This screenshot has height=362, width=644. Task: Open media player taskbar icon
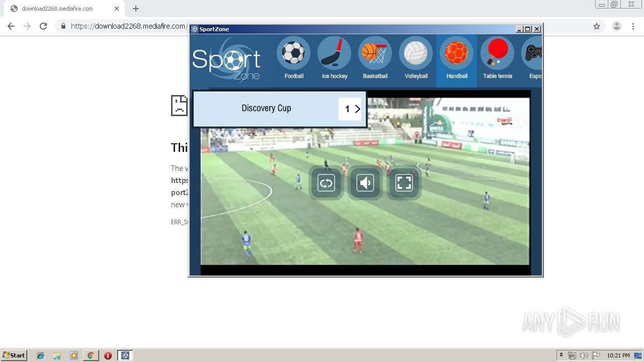tap(74, 355)
